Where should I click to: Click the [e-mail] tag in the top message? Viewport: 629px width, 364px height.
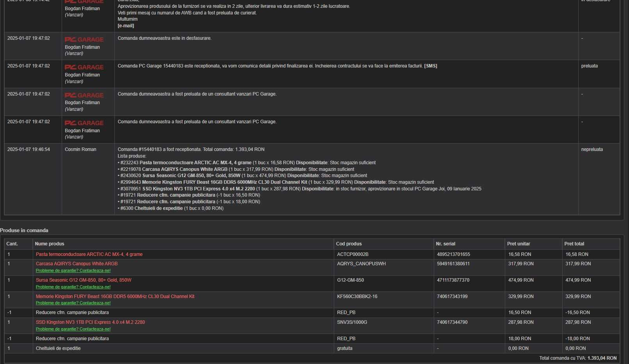126,26
